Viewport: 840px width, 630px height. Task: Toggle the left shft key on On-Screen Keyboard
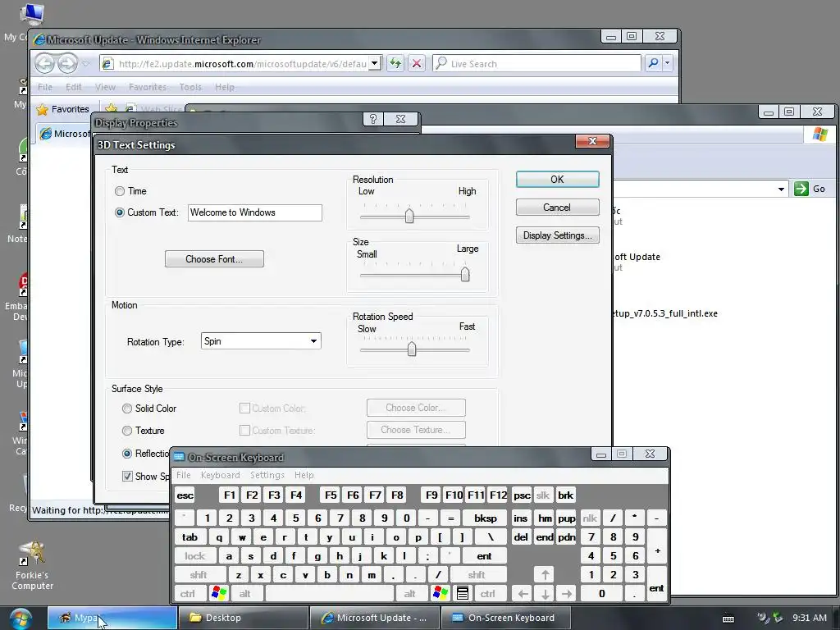pos(199,575)
